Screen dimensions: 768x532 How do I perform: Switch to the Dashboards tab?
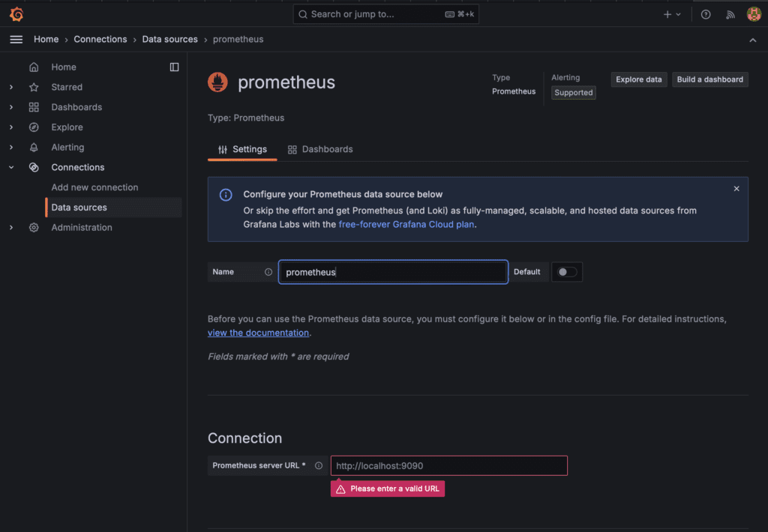click(320, 149)
